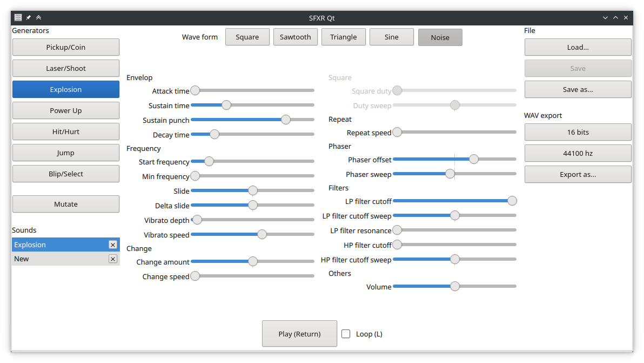Screen dimensions: 644x363
Task: Play the sound with Play (Return)
Action: click(x=299, y=333)
